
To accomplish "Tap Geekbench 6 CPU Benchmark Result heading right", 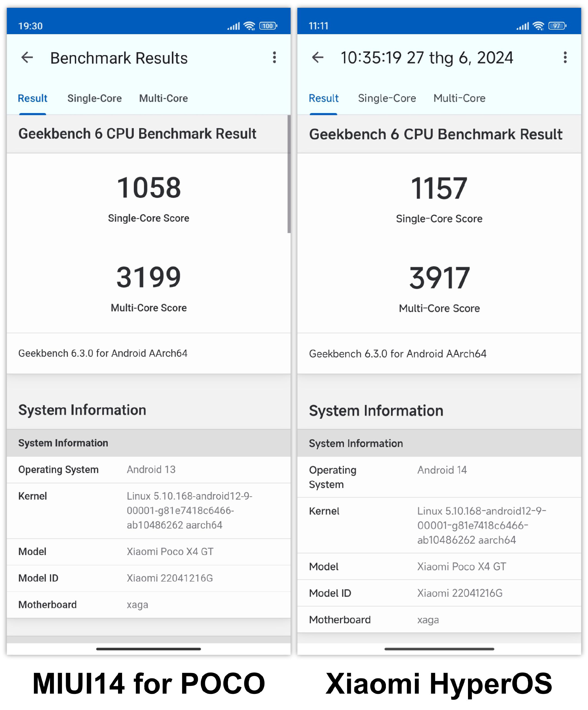I will pos(436,135).
